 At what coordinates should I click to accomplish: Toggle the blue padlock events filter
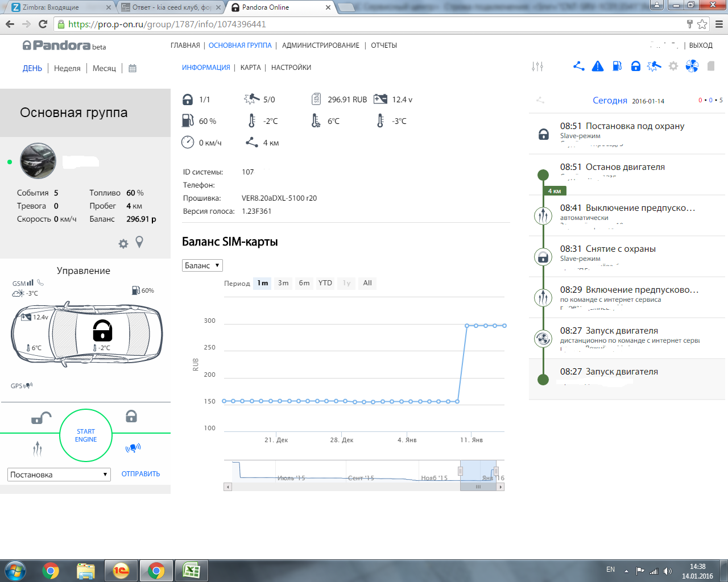tap(636, 66)
